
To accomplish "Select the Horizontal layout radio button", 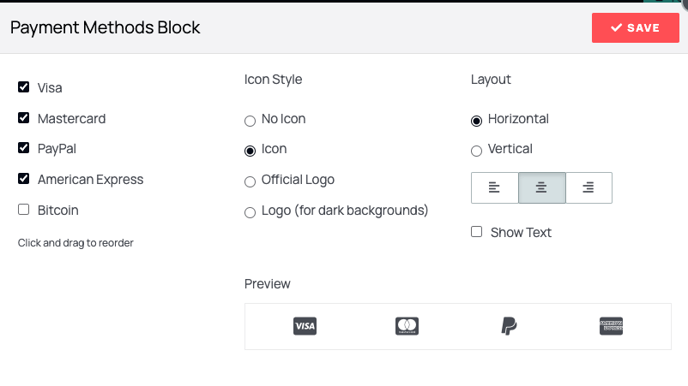I will (x=477, y=121).
